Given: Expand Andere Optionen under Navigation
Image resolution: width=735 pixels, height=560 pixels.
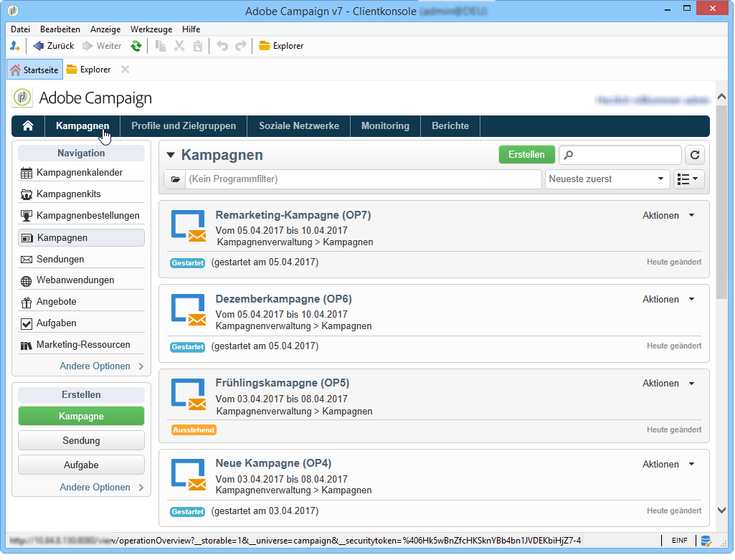Looking at the screenshot, I should [x=101, y=366].
